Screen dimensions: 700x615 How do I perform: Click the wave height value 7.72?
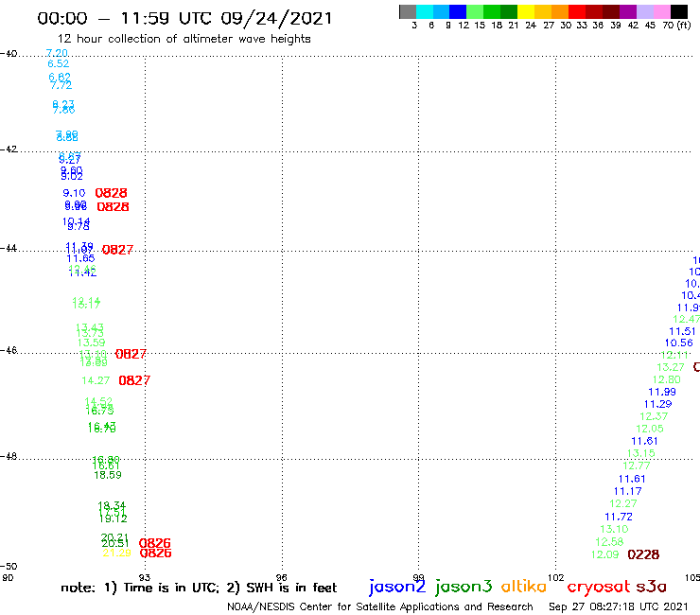(x=61, y=85)
